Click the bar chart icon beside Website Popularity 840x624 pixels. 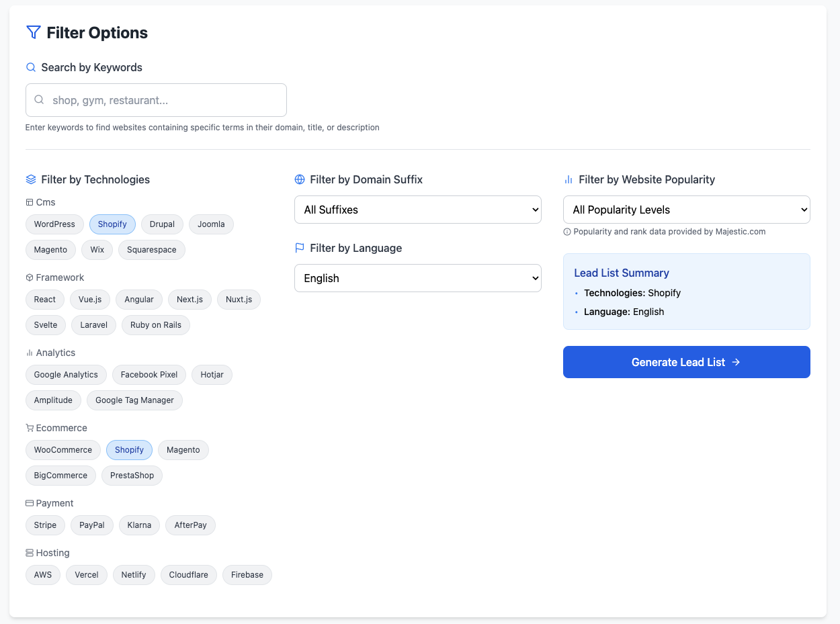[569, 179]
